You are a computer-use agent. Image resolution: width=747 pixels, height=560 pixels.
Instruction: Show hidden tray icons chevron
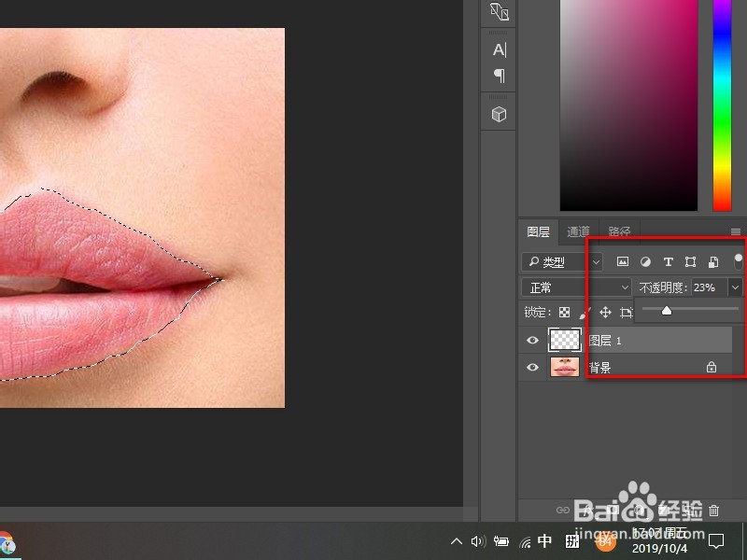click(x=456, y=541)
